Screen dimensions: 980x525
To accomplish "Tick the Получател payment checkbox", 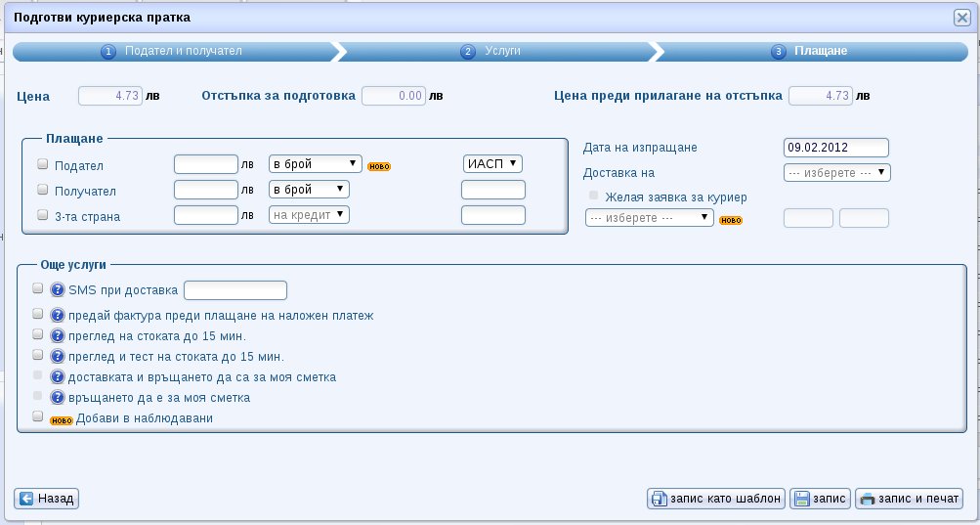I will (x=42, y=189).
